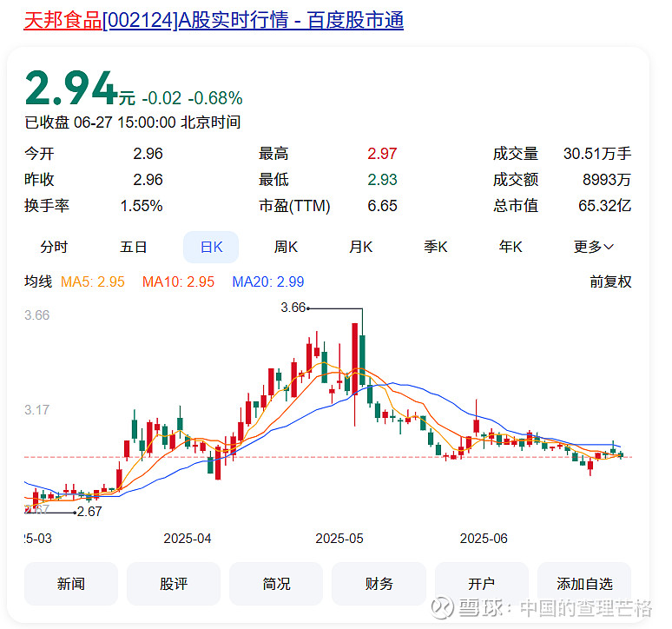Click the 3.66 peak price marker label
Screen dimensions: 672x629
click(x=293, y=308)
